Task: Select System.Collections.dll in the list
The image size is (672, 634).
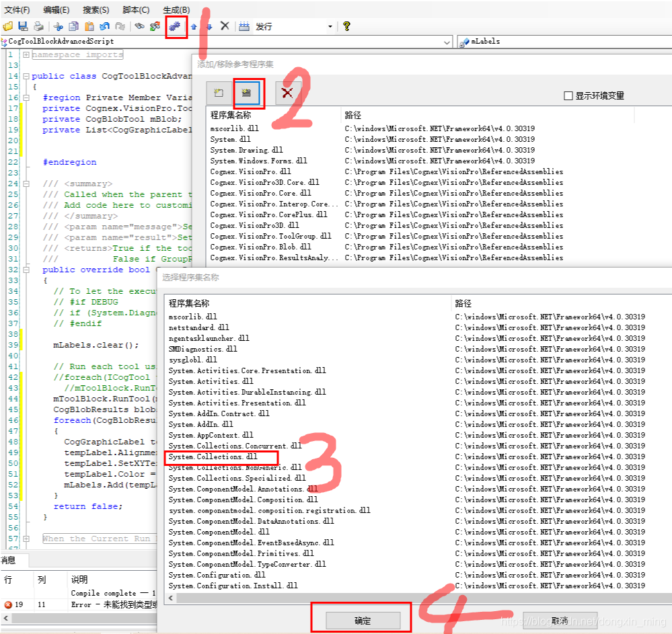Action: [213, 457]
